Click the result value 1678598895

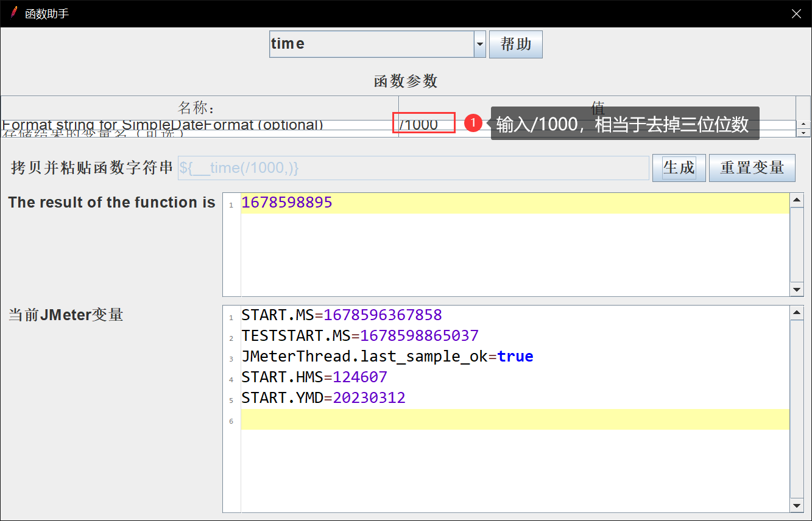[287, 203]
